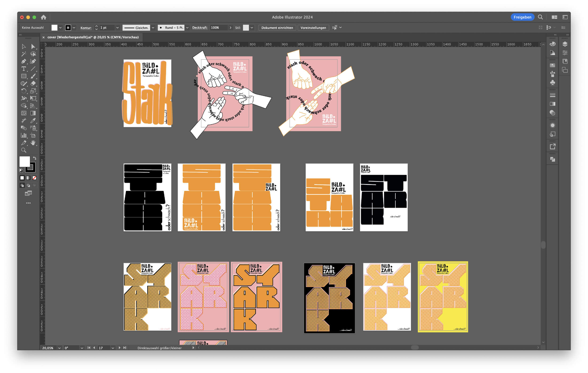
Task: Set paint mode to None
Action: click(34, 178)
